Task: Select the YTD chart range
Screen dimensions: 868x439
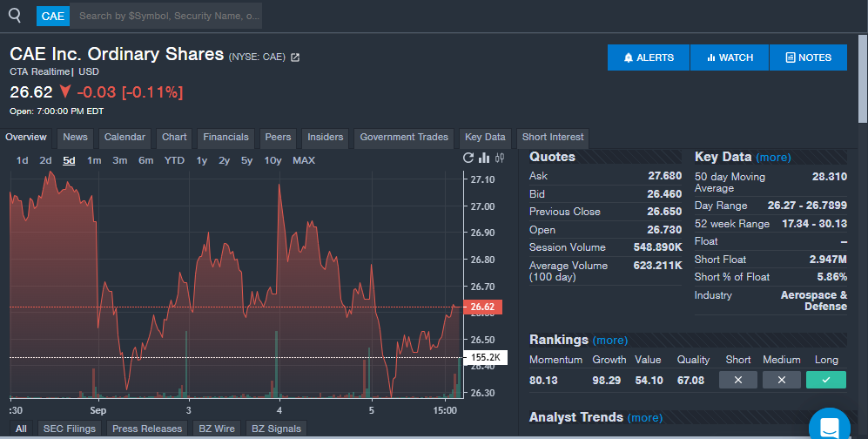Action: coord(174,160)
